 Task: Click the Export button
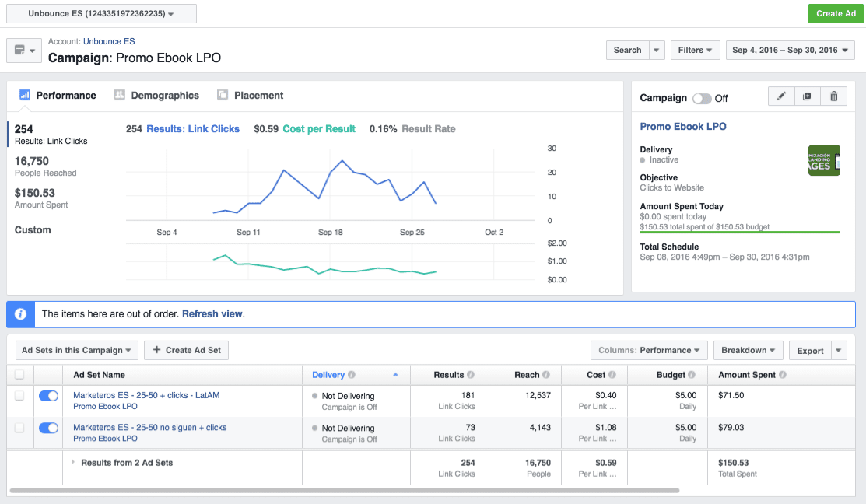coord(810,351)
